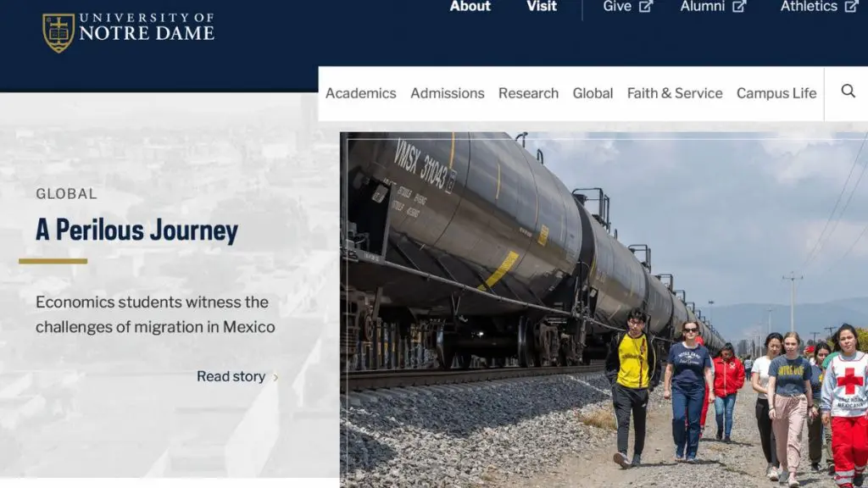Select Research in the navigation bar
The height and width of the screenshot is (488, 868).
tap(528, 93)
